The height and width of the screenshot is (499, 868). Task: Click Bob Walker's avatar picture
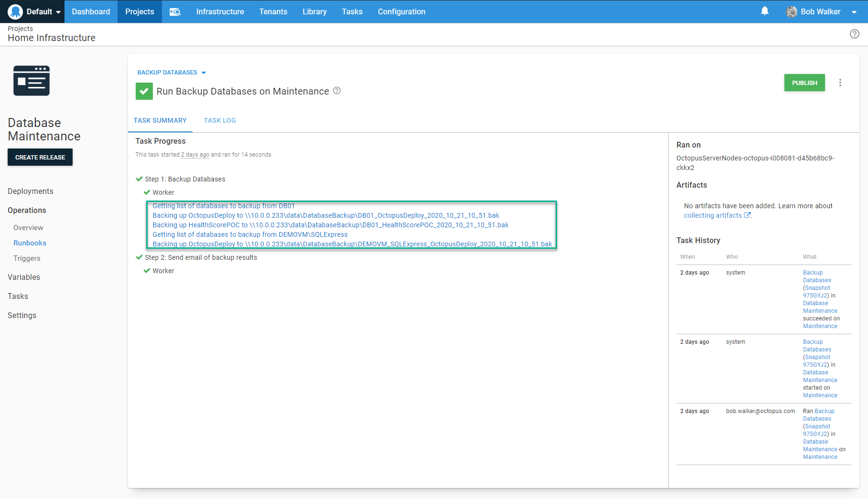[791, 11]
